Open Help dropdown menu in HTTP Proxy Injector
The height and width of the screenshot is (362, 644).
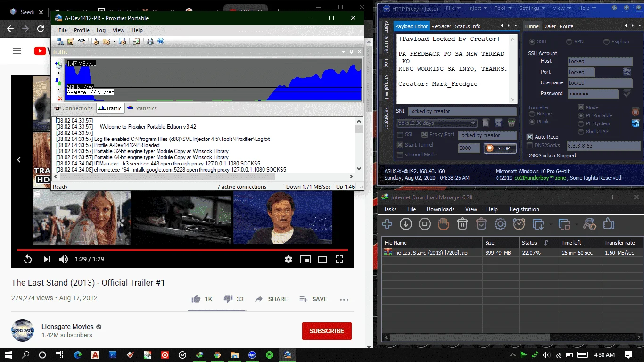586,8
